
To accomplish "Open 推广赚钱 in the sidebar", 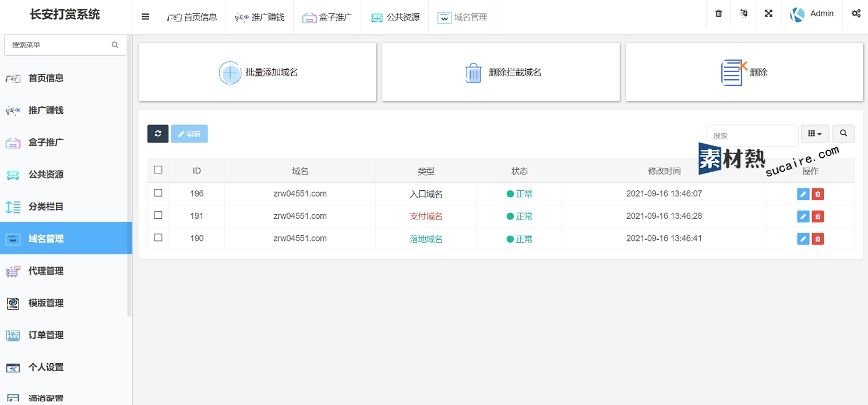I will click(66, 110).
